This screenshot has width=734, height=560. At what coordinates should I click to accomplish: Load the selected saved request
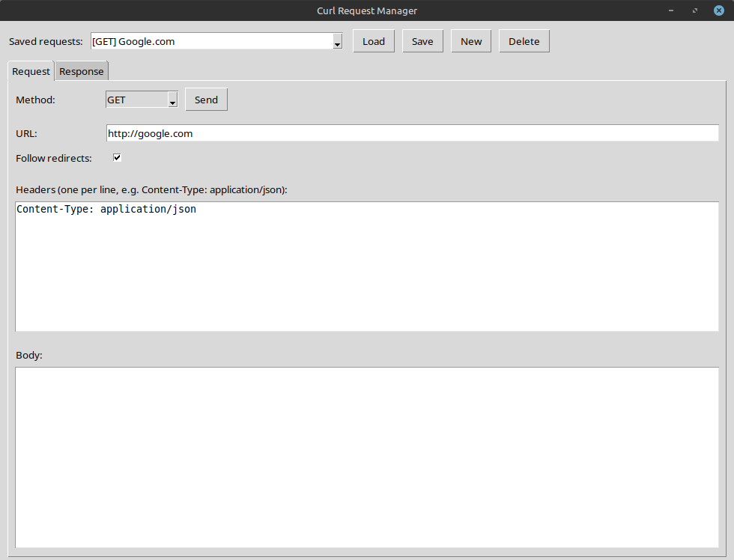374,41
